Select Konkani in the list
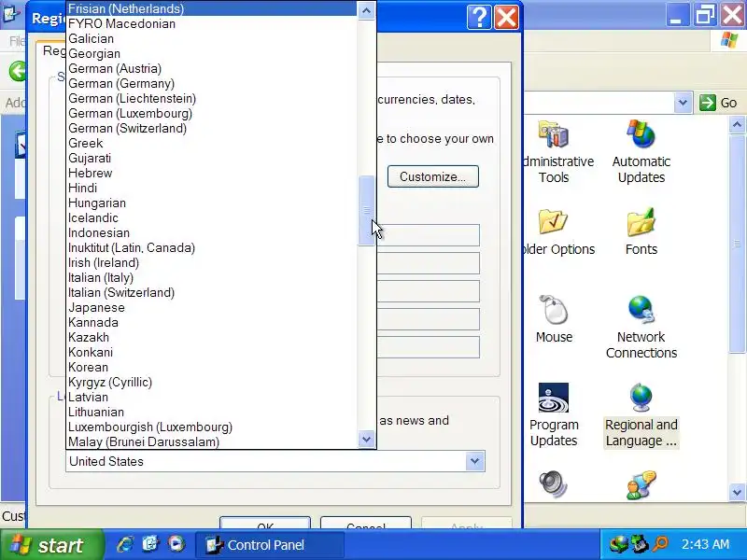This screenshot has width=747, height=560. (212, 353)
